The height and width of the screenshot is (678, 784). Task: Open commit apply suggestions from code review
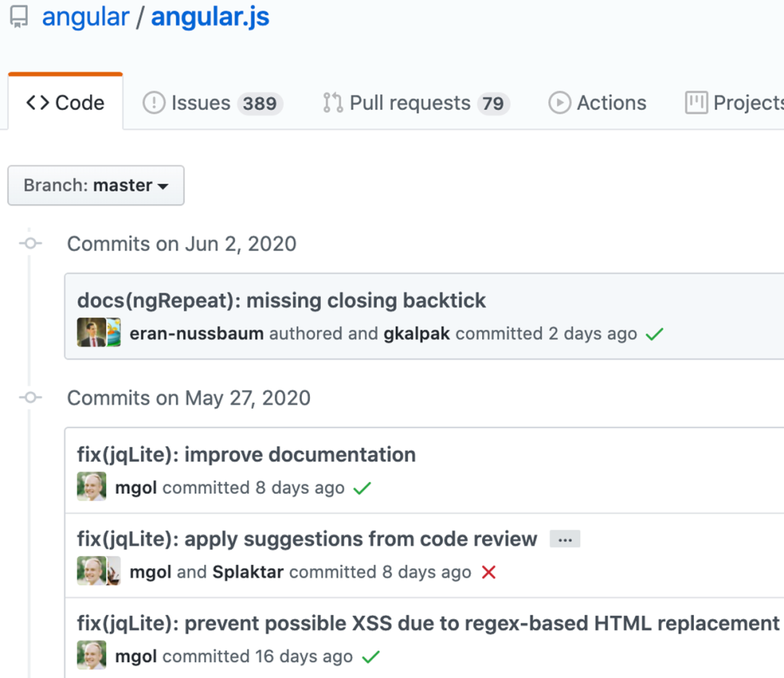click(307, 539)
